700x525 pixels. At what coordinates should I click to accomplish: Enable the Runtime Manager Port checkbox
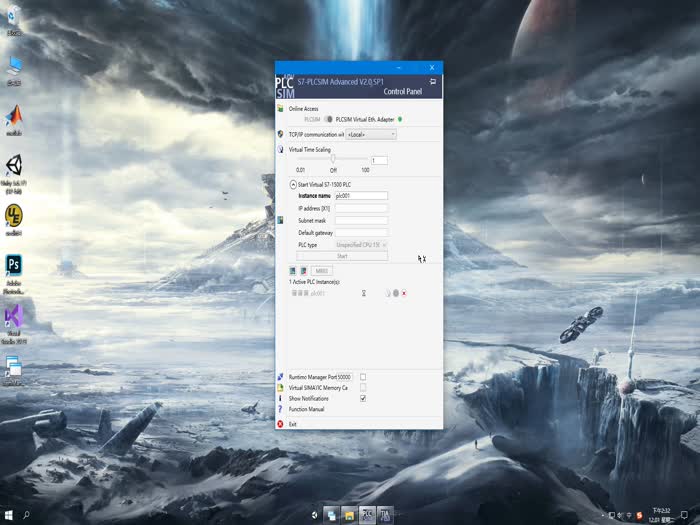[363, 377]
